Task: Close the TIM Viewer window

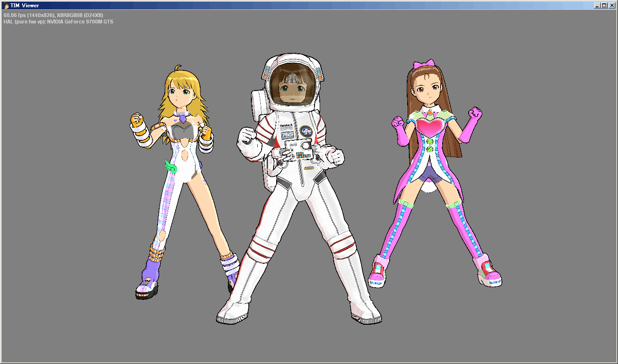Action: pos(612,6)
